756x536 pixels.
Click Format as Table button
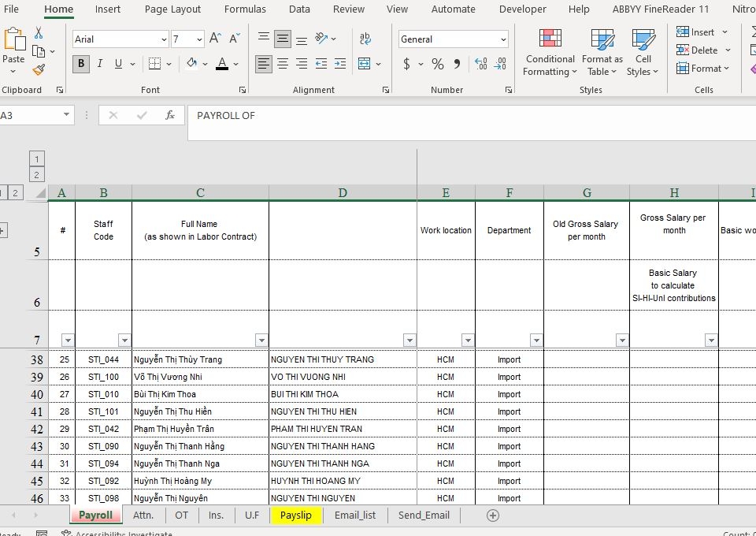602,52
